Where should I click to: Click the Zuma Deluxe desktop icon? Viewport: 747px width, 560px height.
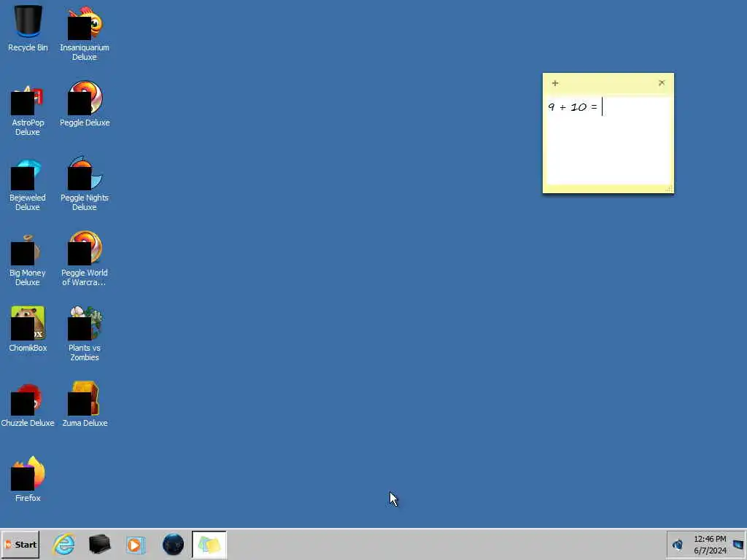[85, 405]
